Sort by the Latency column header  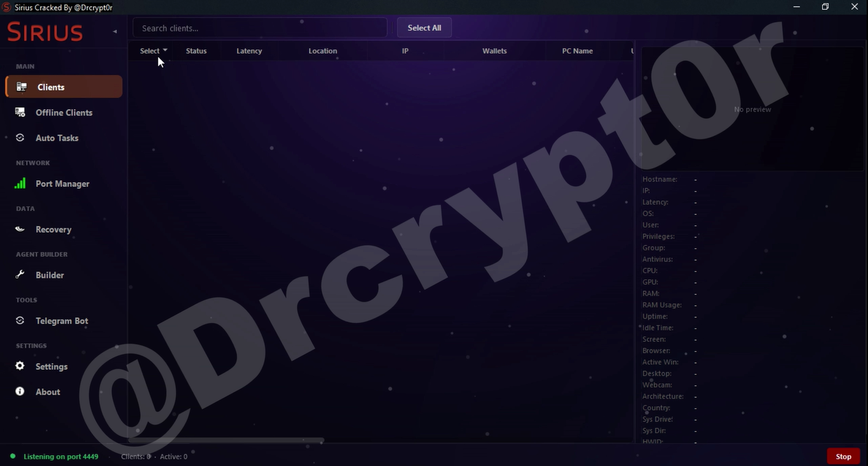tap(249, 51)
